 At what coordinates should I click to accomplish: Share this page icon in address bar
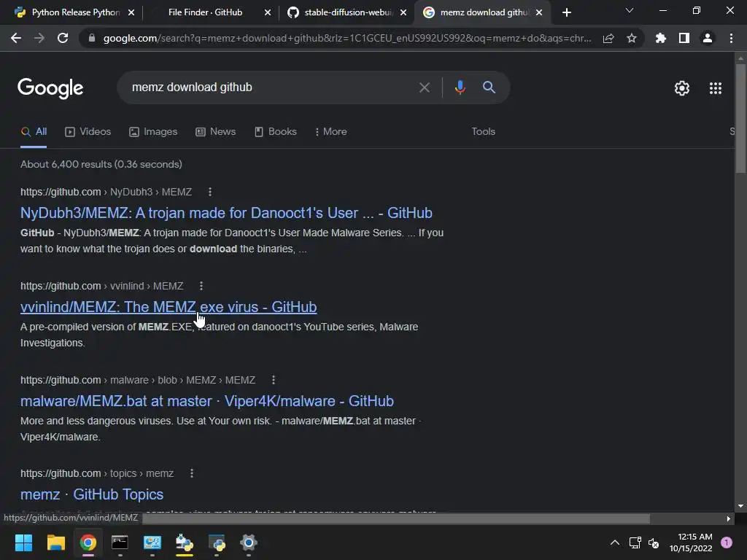click(608, 38)
